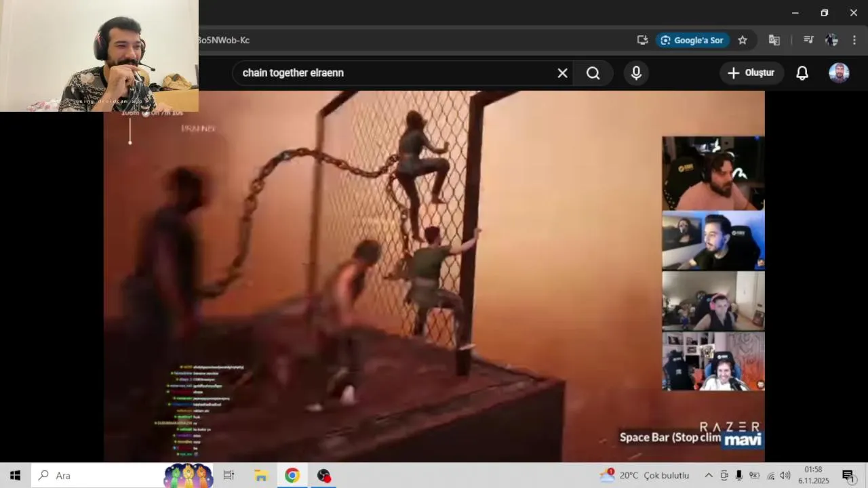Clear the YouTube search text with X
Viewport: 868px width, 488px height.
click(x=562, y=73)
